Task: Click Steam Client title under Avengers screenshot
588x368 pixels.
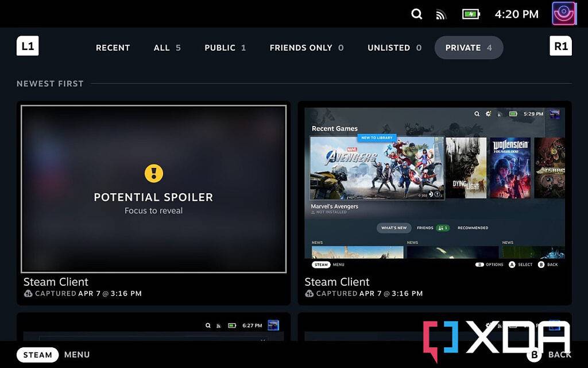Action: pos(337,282)
